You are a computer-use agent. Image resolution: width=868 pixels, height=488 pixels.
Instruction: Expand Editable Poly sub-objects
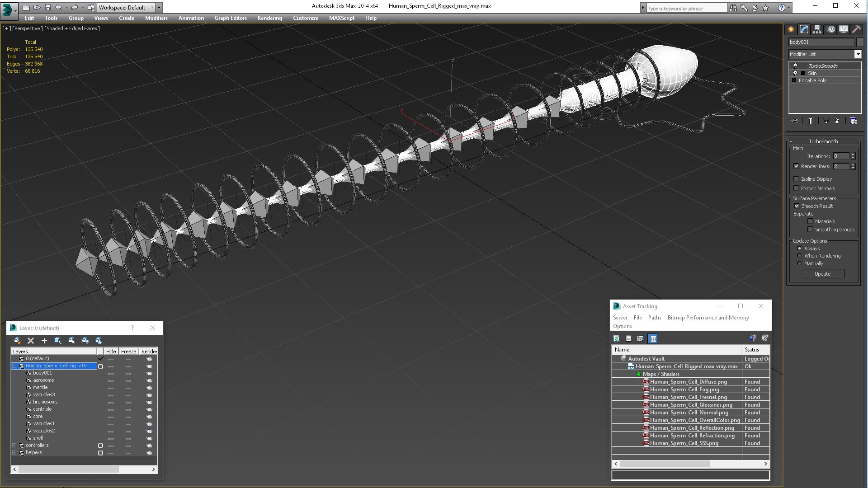[794, 80]
